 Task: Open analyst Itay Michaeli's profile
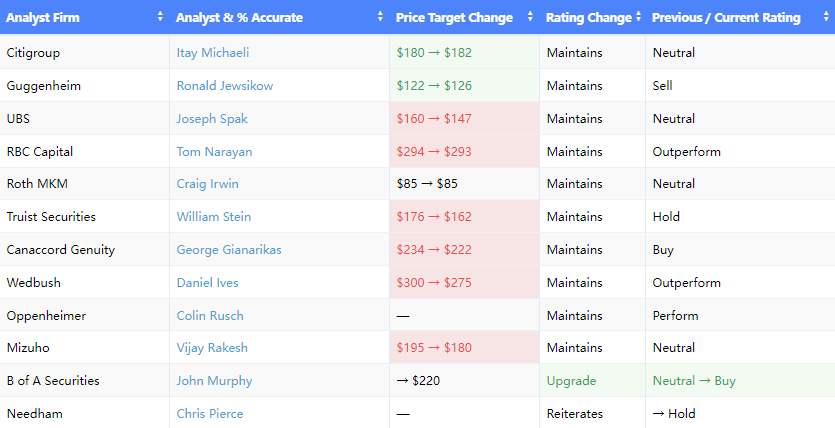(x=213, y=53)
